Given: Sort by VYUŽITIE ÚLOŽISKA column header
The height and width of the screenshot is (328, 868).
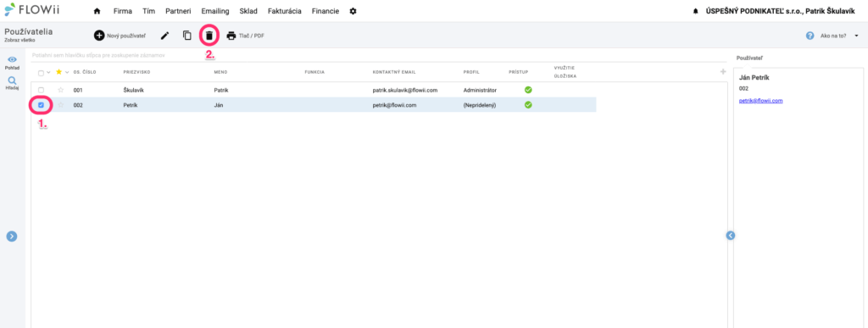Looking at the screenshot, I should click(x=565, y=72).
